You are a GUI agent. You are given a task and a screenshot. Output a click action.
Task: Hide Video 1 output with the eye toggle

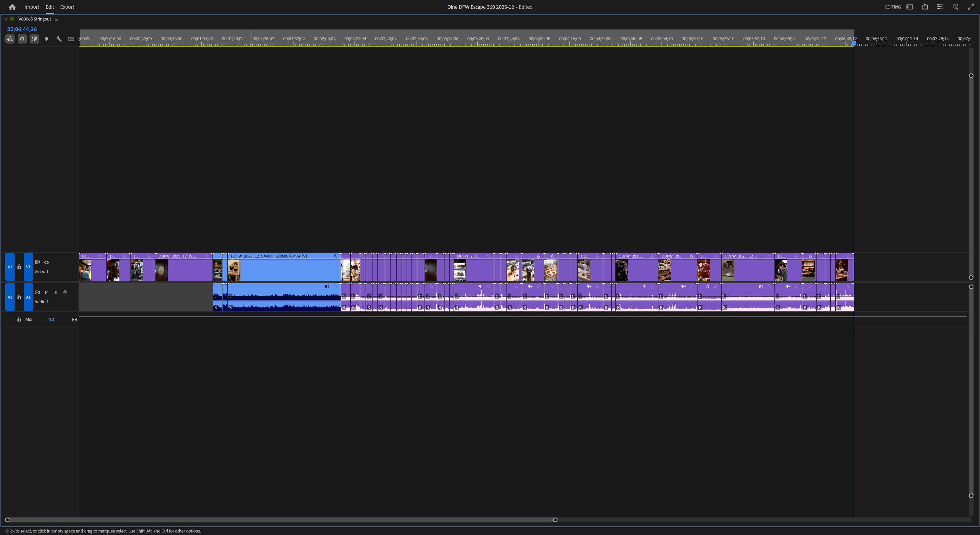(46, 262)
